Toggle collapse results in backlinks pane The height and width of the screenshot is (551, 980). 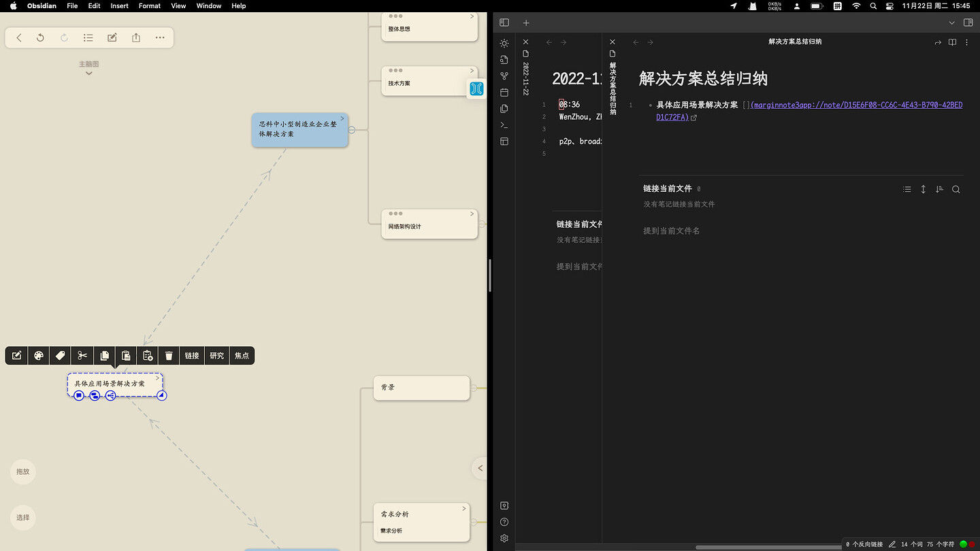[906, 190]
